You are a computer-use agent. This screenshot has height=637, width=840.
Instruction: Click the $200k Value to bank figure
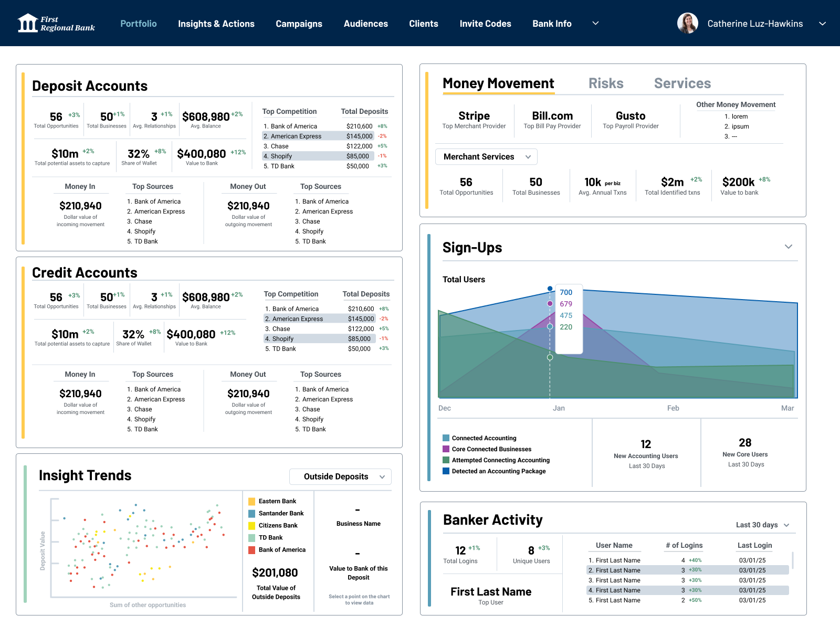click(739, 182)
